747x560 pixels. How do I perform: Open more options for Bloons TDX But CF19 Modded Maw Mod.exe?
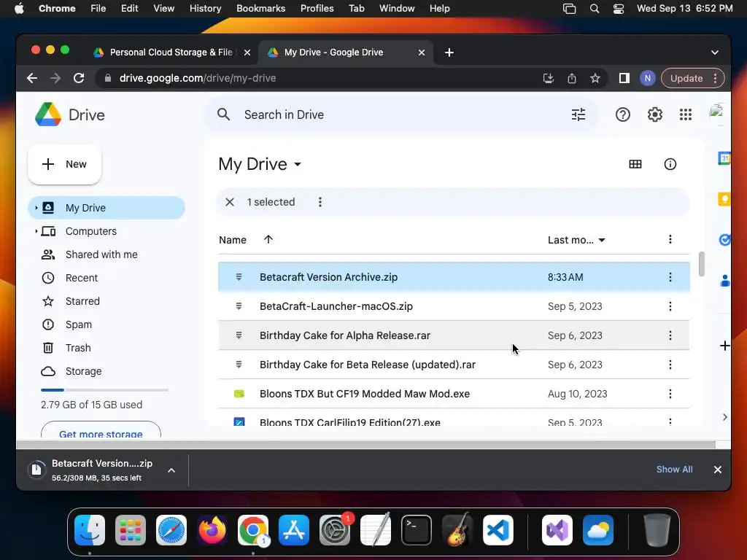coord(670,394)
